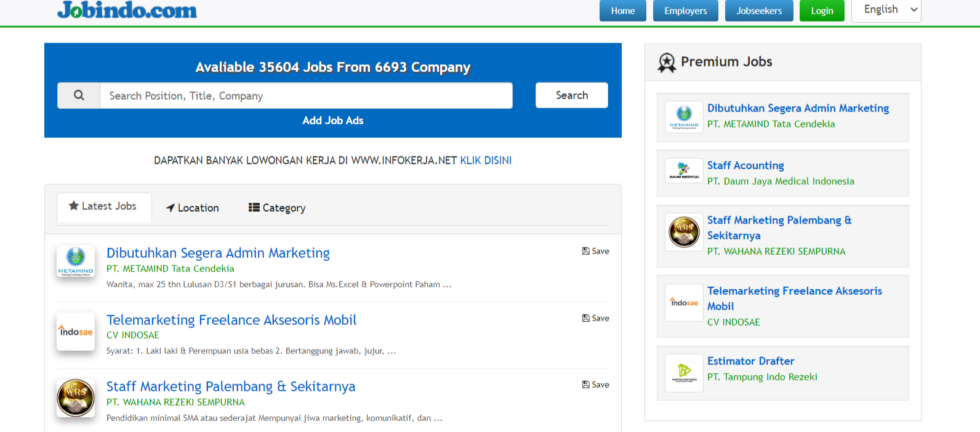
Task: Click PT. Daum Jaya Medical Indonesia
Action: coord(781,182)
